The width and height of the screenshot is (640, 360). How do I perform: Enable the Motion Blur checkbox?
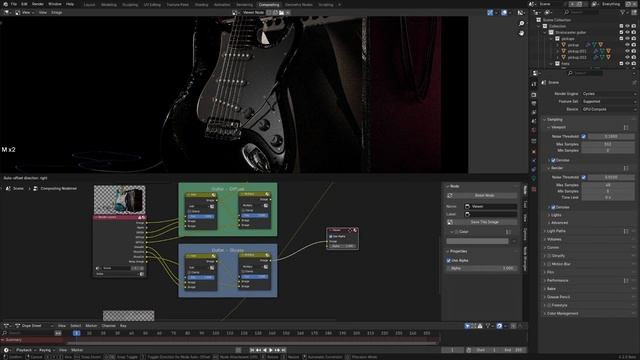pyautogui.click(x=549, y=264)
